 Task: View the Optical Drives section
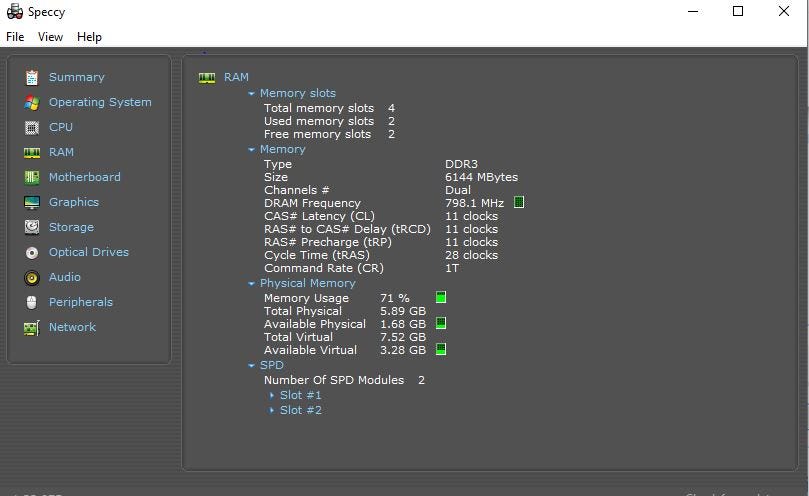89,252
